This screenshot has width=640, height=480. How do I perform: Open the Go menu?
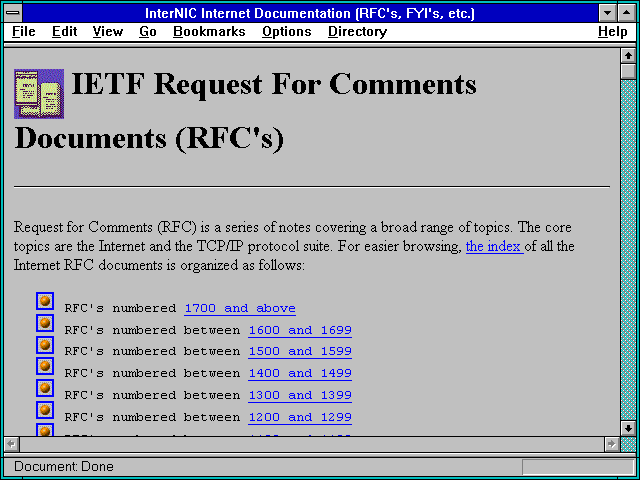tap(148, 32)
